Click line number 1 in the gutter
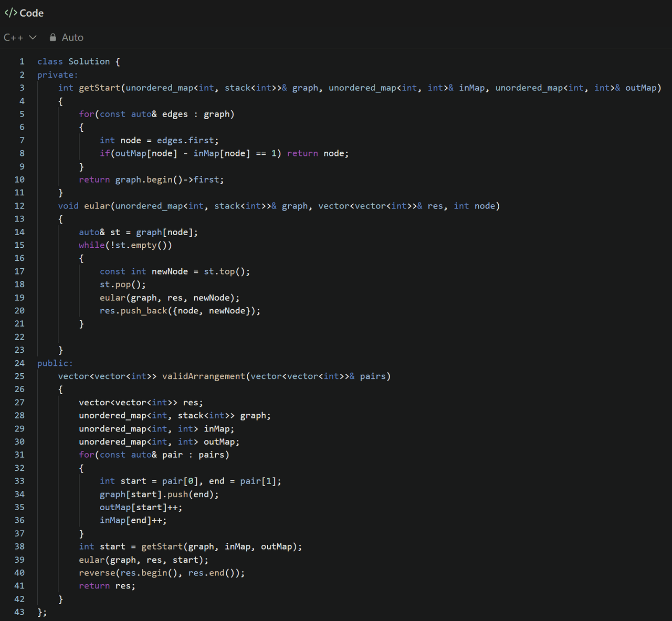This screenshot has width=672, height=621. pos(22,61)
